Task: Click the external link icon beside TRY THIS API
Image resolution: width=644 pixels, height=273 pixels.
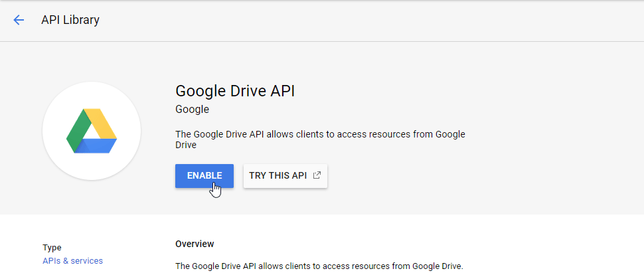Action: coord(317,175)
